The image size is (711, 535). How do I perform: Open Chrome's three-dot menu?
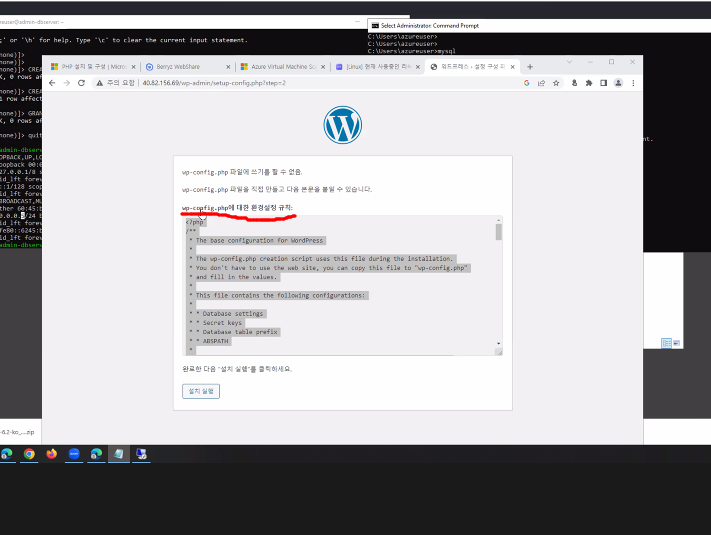click(633, 83)
